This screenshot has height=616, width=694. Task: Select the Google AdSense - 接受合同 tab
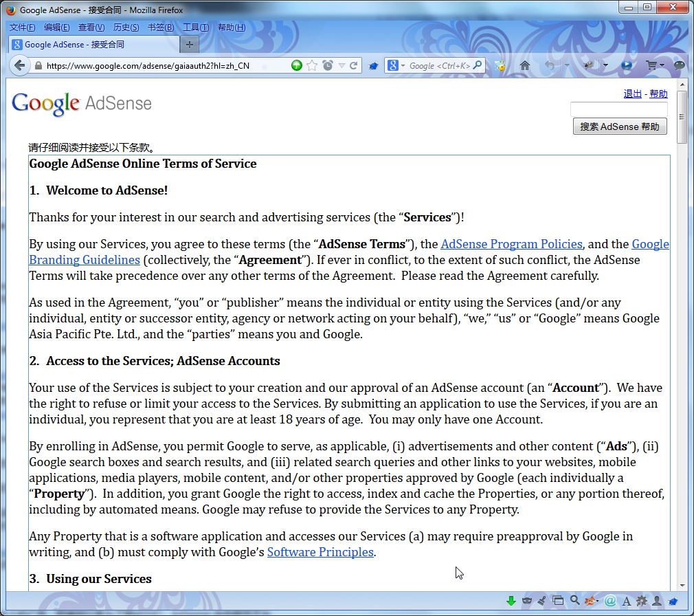[94, 44]
